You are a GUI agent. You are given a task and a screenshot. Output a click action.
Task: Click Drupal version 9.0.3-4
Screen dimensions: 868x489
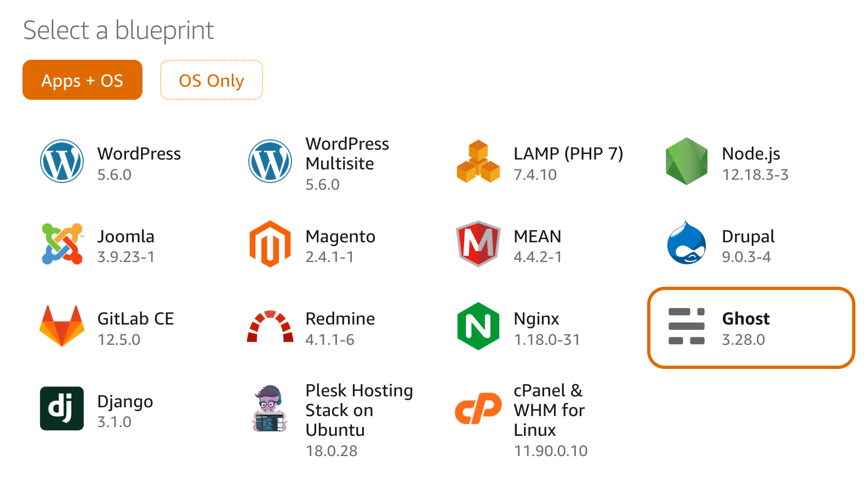[x=746, y=257]
